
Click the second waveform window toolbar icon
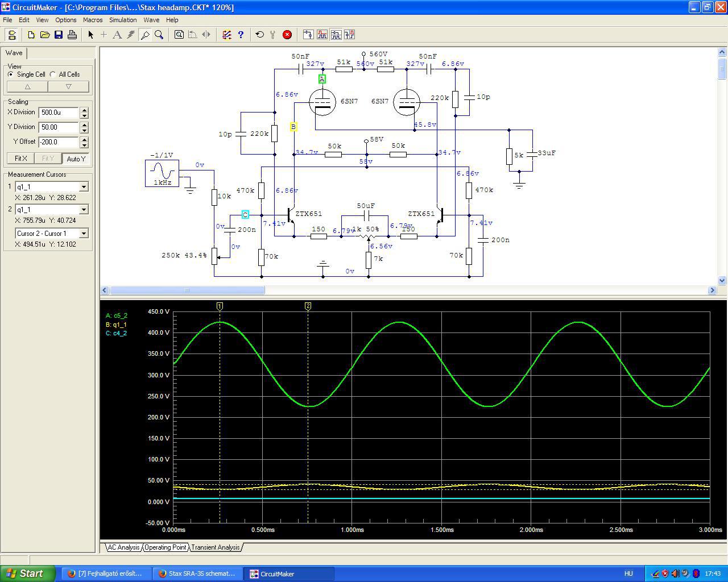[322, 35]
